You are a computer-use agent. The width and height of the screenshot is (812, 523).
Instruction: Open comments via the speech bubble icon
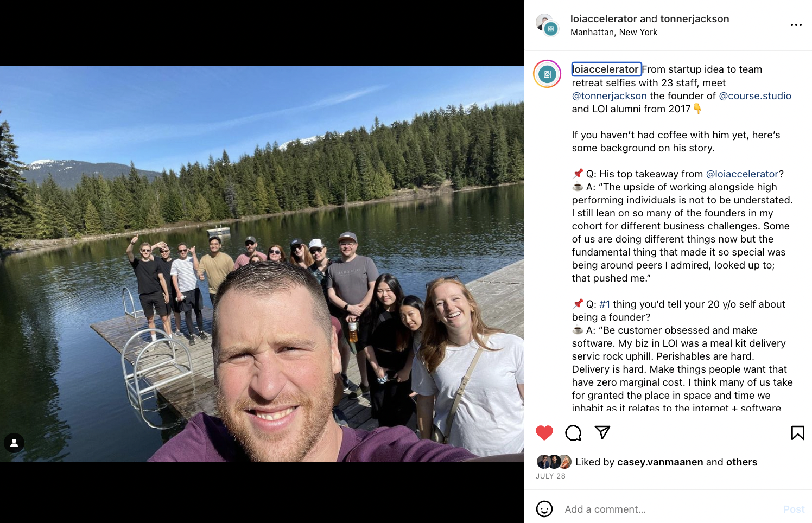click(573, 432)
